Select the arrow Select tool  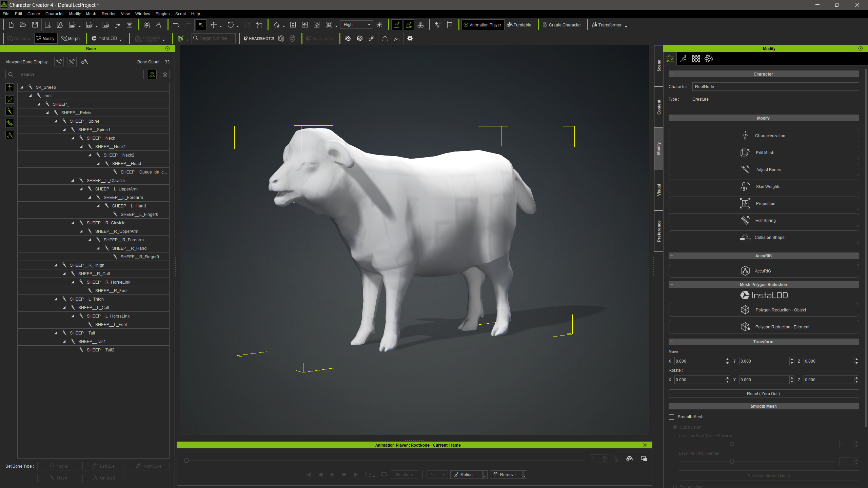pos(201,25)
